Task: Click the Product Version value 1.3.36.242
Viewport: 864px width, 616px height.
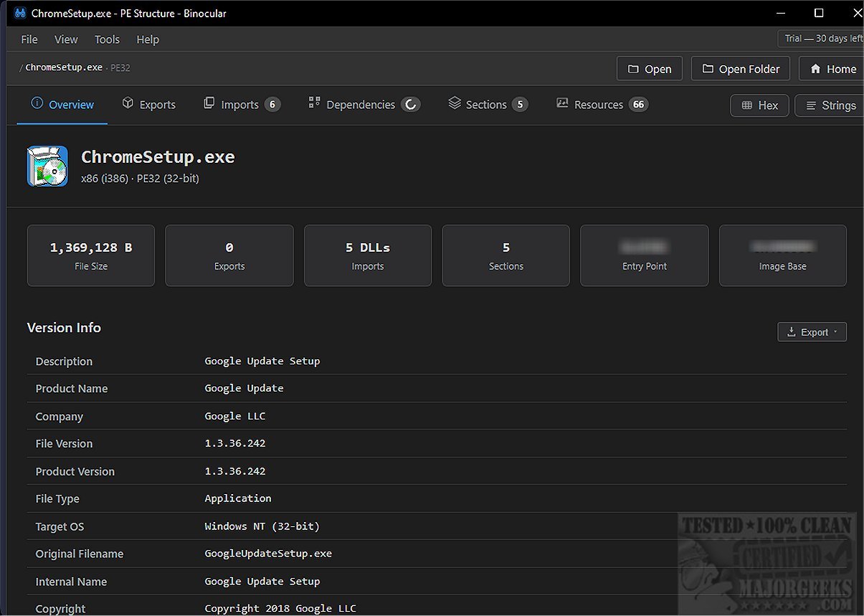Action: point(235,471)
